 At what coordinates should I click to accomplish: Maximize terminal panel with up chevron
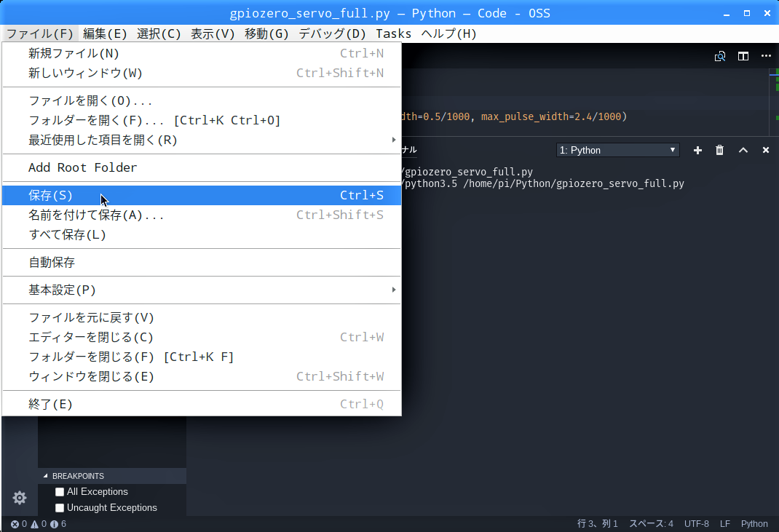pos(743,150)
